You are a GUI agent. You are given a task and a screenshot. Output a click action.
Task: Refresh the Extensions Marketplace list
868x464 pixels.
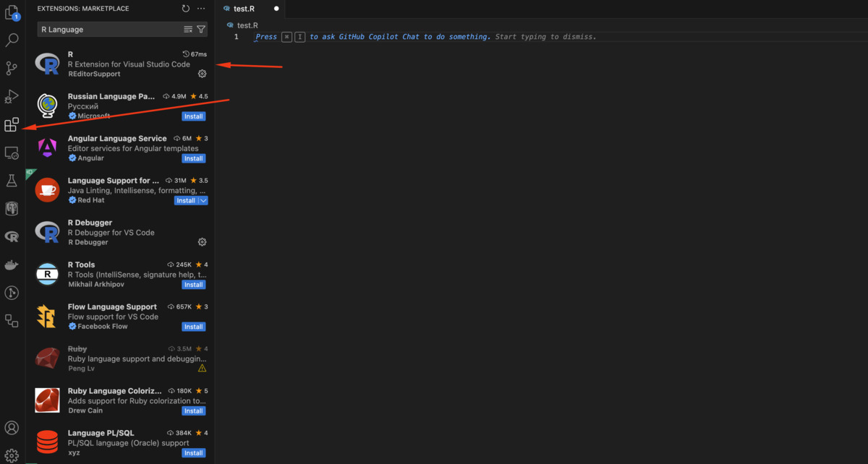186,8
